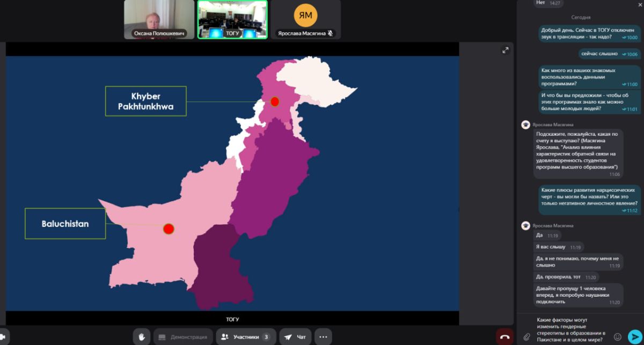Toggle the Чат chat panel

tap(295, 337)
